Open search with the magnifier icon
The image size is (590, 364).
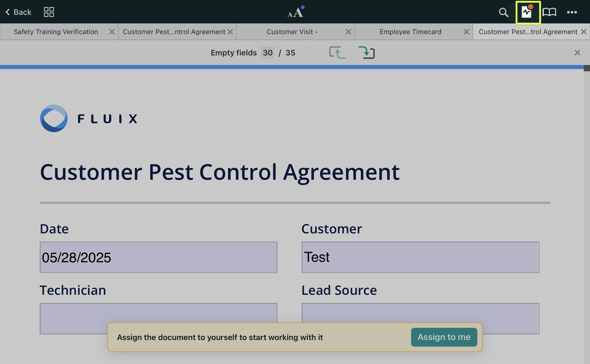[x=503, y=12]
